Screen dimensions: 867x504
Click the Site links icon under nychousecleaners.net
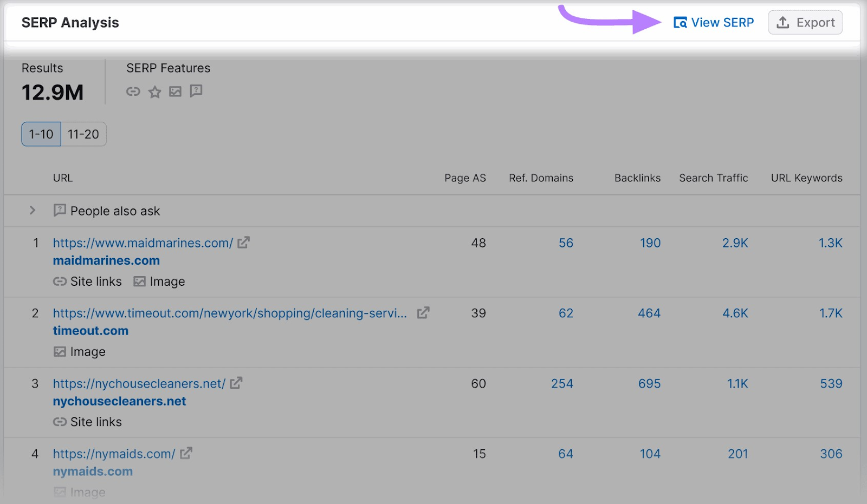60,422
